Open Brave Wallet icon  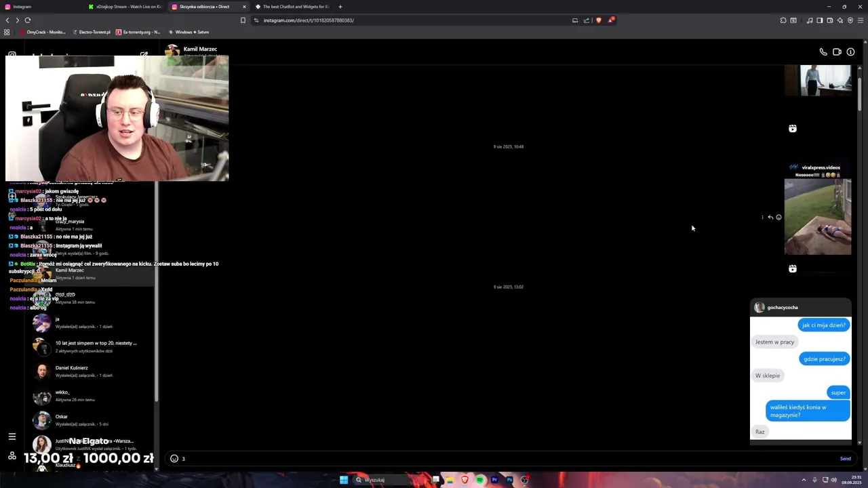[829, 20]
